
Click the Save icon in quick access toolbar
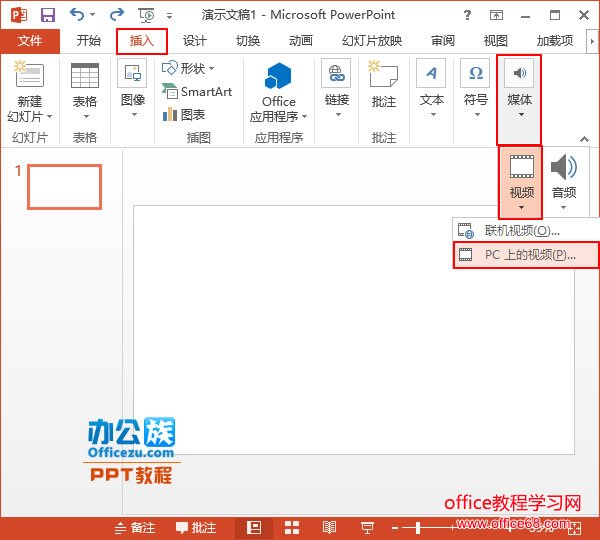click(48, 15)
